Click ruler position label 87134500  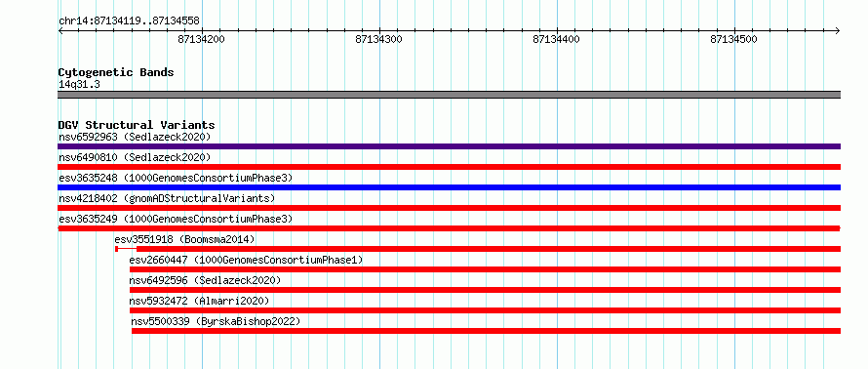coord(733,40)
